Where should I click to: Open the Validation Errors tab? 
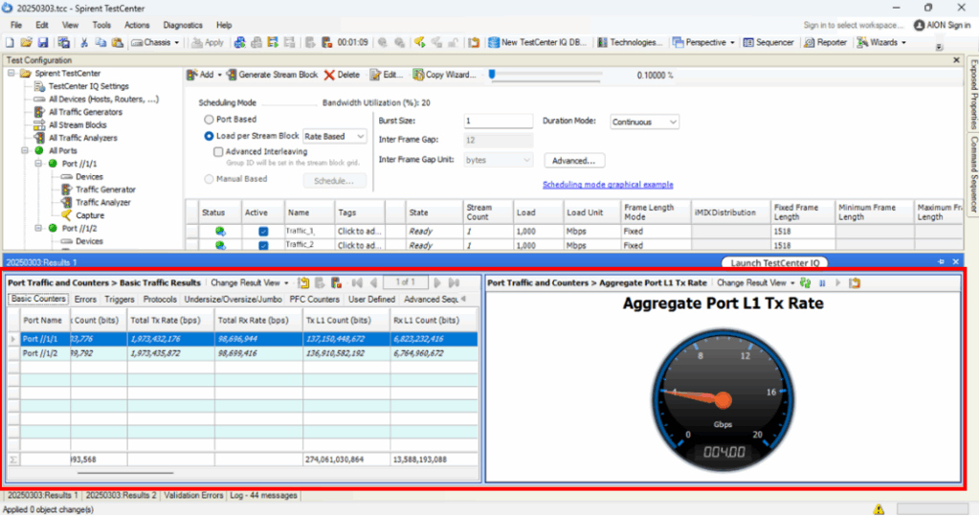coord(193,495)
